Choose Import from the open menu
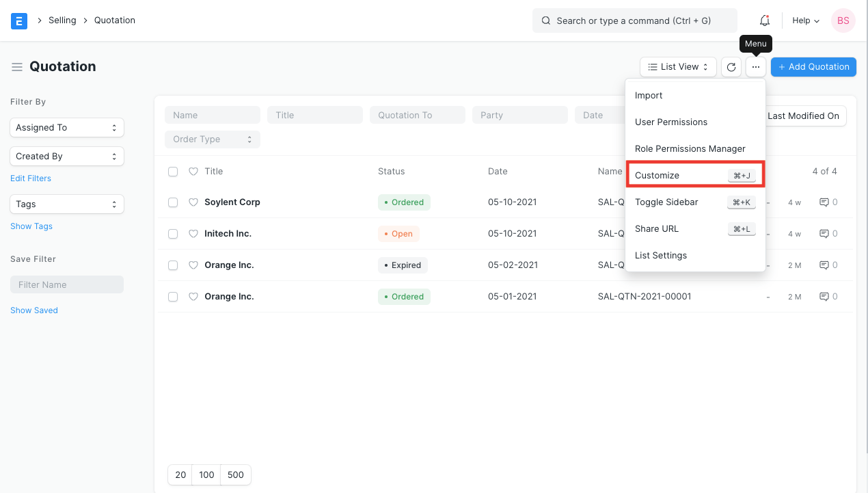Image resolution: width=868 pixels, height=493 pixels. click(x=648, y=95)
